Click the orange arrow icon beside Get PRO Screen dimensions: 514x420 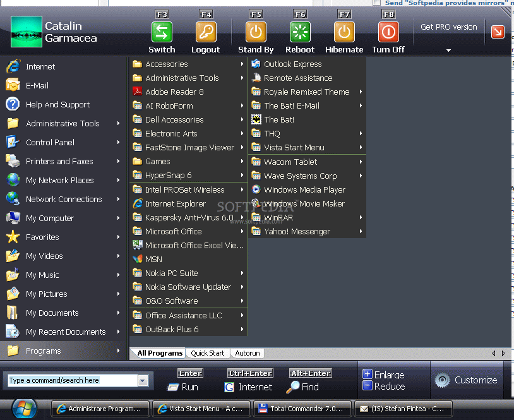498,32
